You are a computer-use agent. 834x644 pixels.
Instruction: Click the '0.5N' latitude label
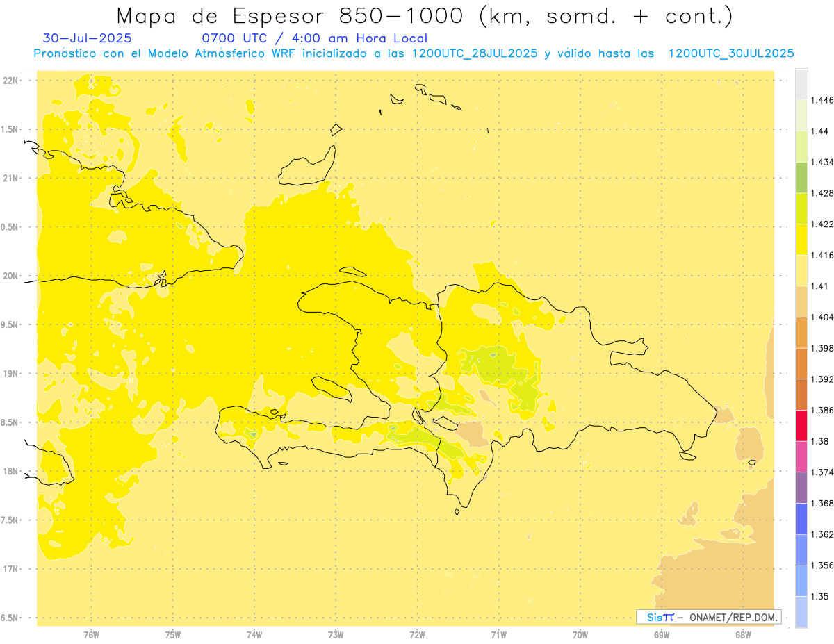pyautogui.click(x=9, y=227)
